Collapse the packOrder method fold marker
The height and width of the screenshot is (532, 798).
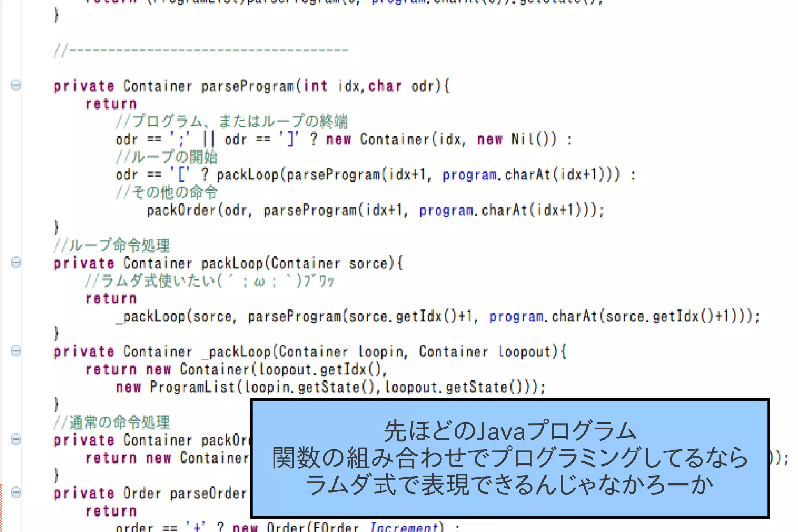(16, 439)
